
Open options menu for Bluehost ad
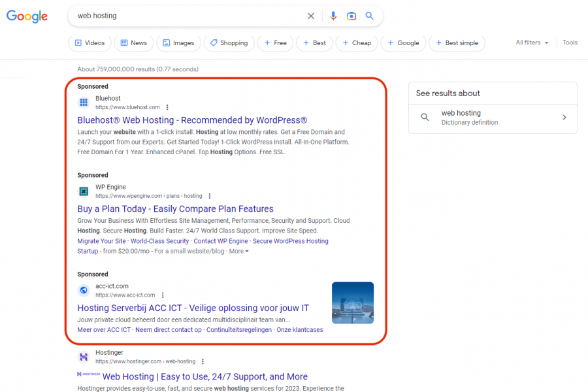[167, 107]
